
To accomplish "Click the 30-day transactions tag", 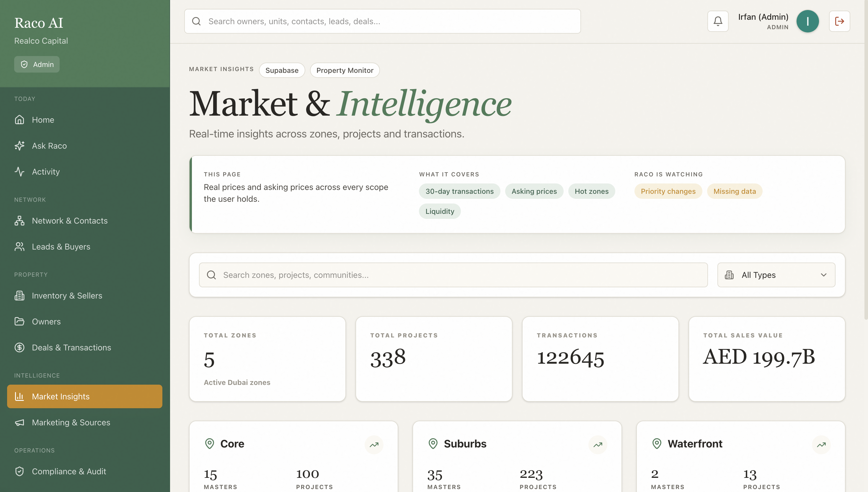I will [x=459, y=191].
